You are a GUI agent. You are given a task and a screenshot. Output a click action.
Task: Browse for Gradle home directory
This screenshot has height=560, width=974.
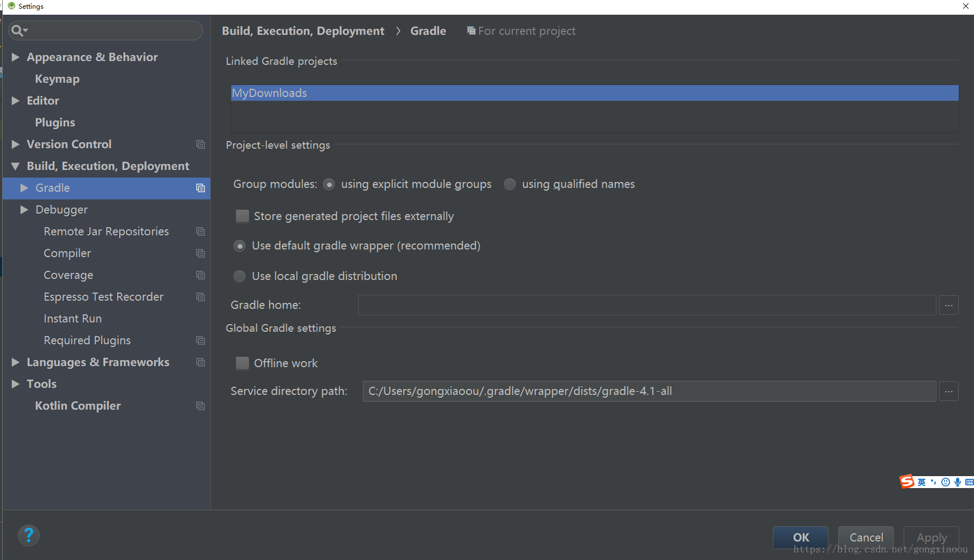[949, 305]
